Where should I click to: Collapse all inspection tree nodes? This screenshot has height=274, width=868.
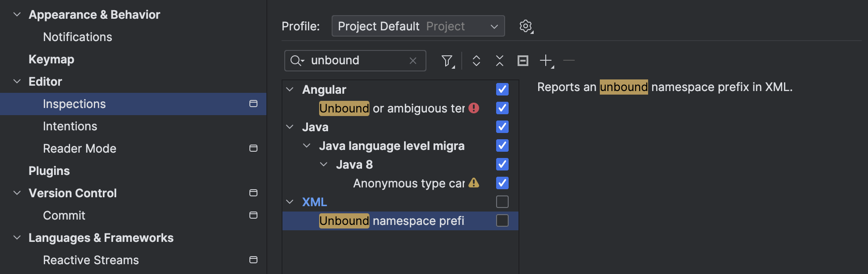pyautogui.click(x=500, y=61)
